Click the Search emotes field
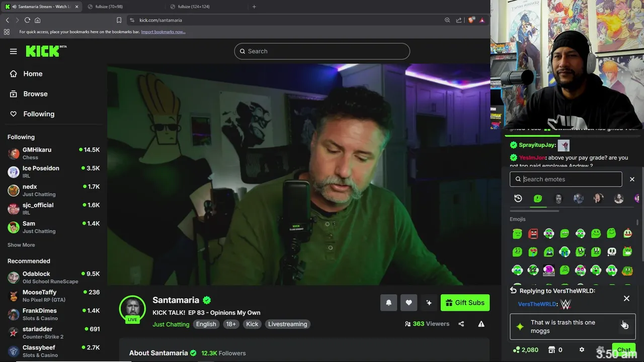This screenshot has height=362, width=644. pyautogui.click(x=566, y=179)
